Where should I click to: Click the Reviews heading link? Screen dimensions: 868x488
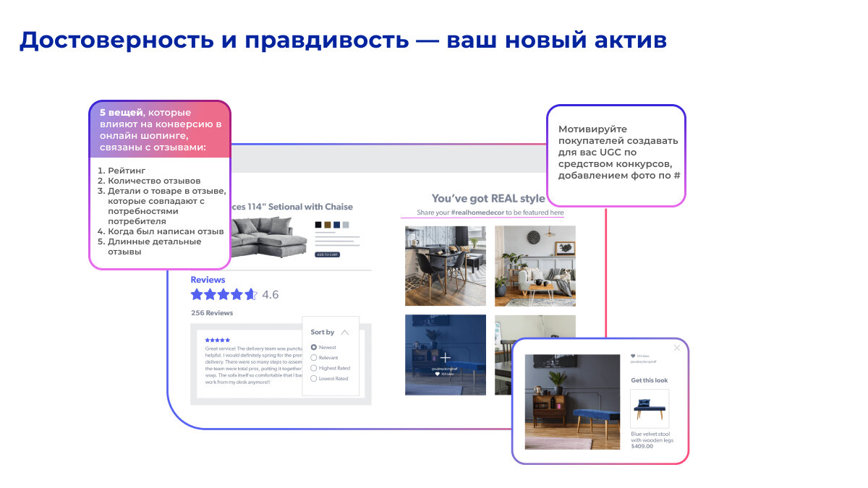[x=208, y=280]
